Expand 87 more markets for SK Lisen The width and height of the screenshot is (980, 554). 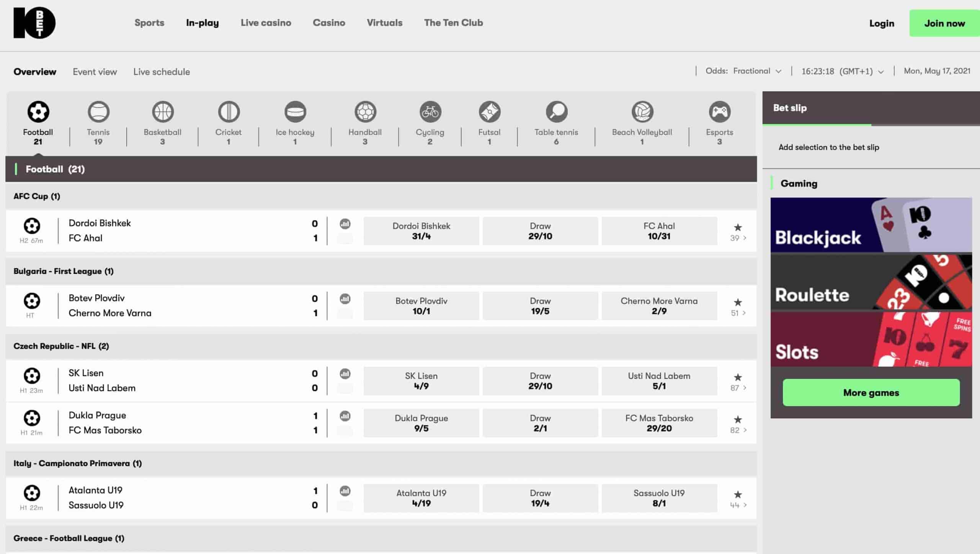[x=738, y=388]
